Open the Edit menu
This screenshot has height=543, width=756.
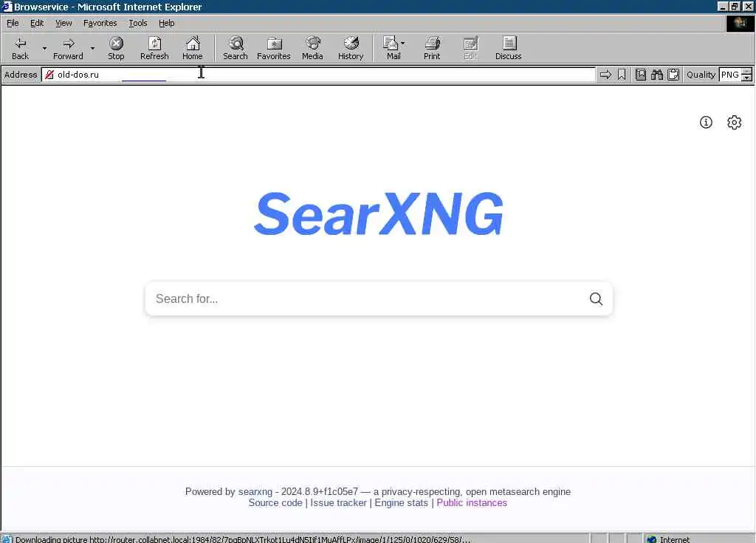pyautogui.click(x=37, y=23)
